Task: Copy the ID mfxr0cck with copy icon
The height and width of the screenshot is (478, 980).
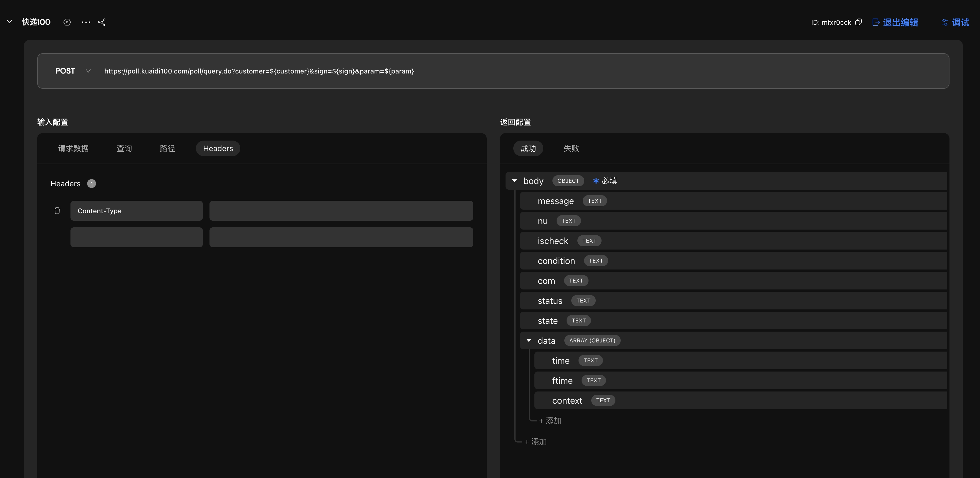Action: 858,22
